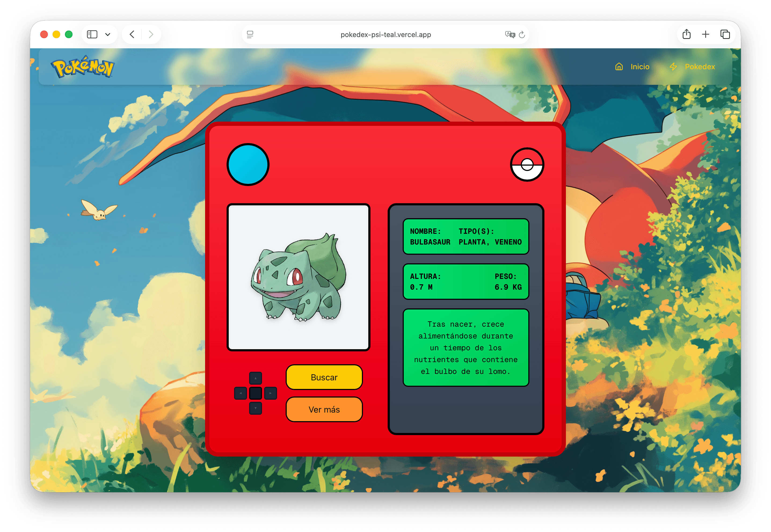The width and height of the screenshot is (771, 532).
Task: Click the BULBASAUR name text
Action: pos(430,242)
